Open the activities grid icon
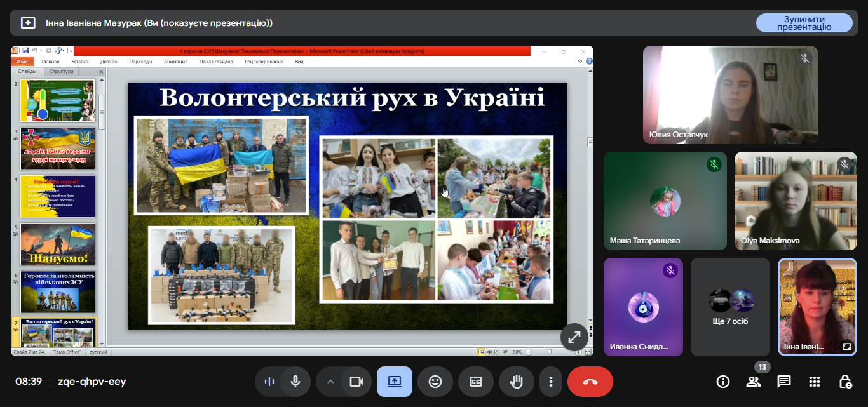868x407 pixels. pyautogui.click(x=815, y=382)
